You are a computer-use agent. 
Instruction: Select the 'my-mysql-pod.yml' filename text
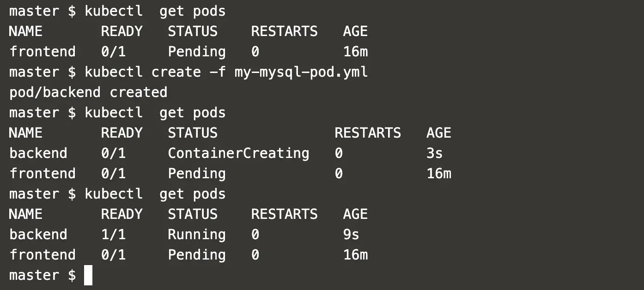click(301, 72)
